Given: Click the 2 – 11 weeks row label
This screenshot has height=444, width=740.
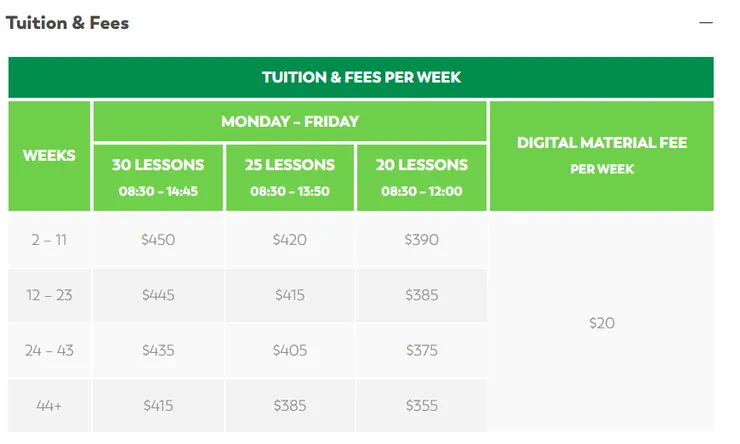Looking at the screenshot, I should 49,240.
